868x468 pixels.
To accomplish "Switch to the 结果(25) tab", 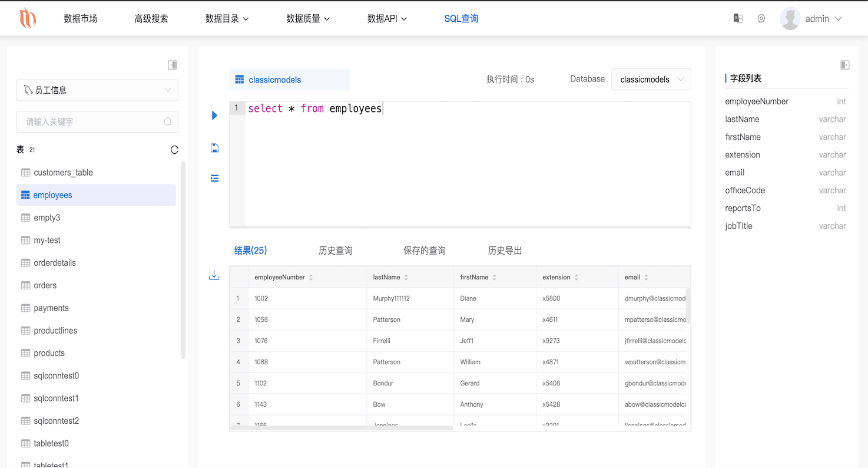I will pos(250,251).
